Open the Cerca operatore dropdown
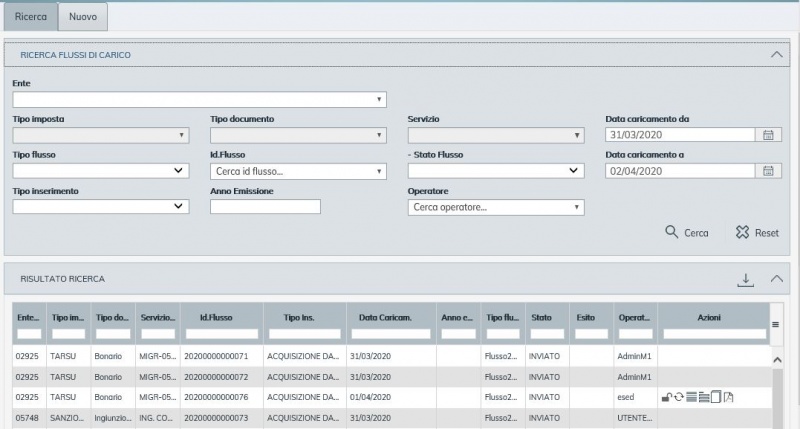The height and width of the screenshot is (429, 800). (x=495, y=207)
